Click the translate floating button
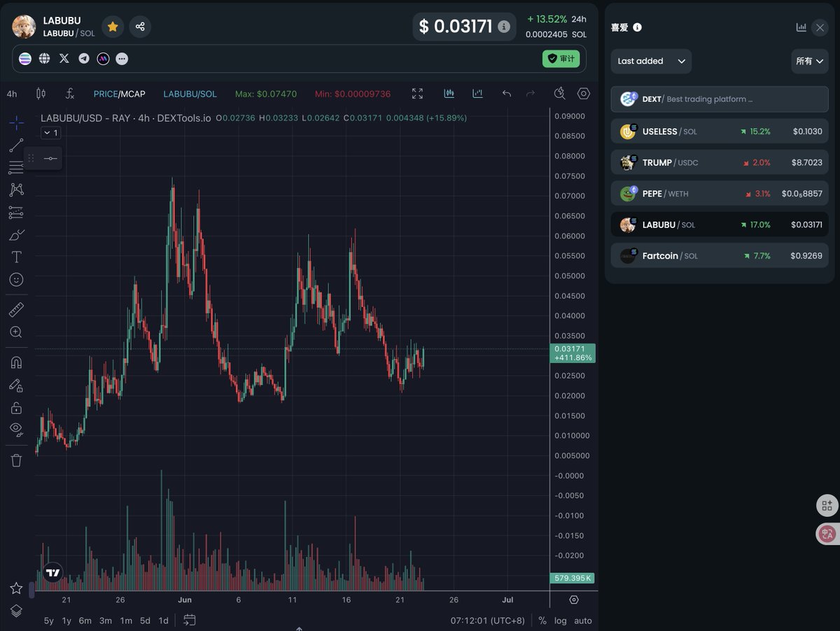 coord(827,534)
